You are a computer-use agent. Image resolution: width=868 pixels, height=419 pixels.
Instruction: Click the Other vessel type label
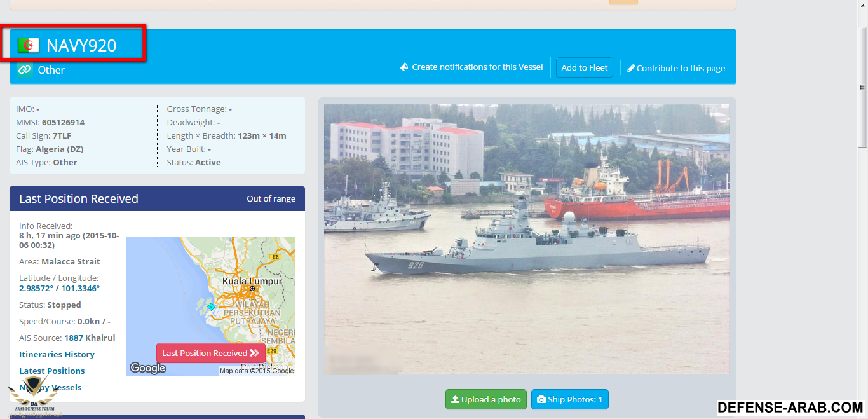click(51, 70)
